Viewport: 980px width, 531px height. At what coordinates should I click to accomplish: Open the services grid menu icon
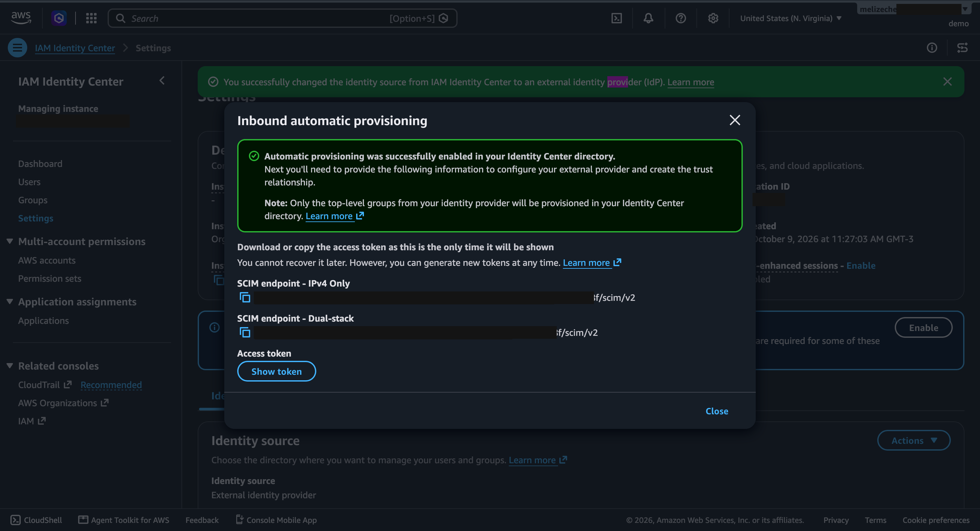coord(91,18)
